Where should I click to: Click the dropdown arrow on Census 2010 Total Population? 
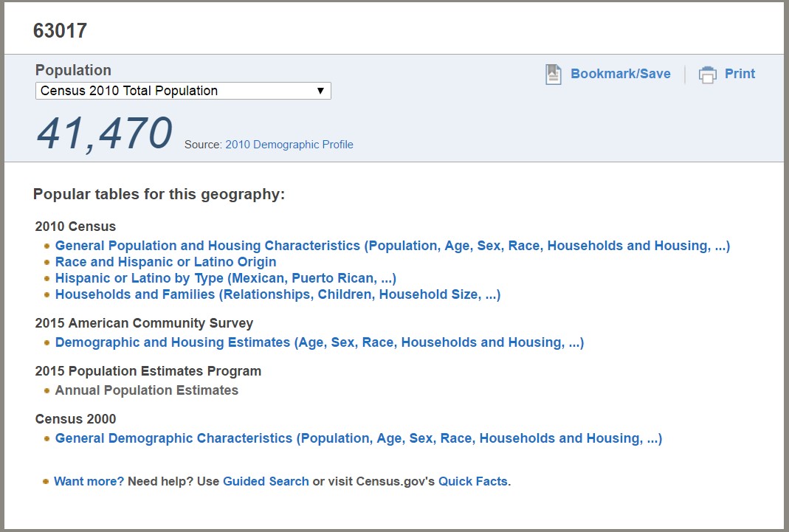point(320,91)
